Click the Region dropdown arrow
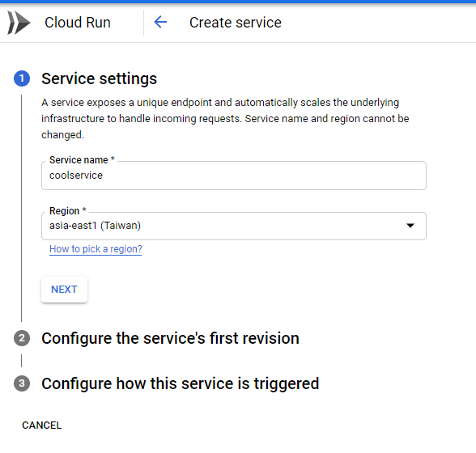The image size is (476, 453). click(x=410, y=226)
